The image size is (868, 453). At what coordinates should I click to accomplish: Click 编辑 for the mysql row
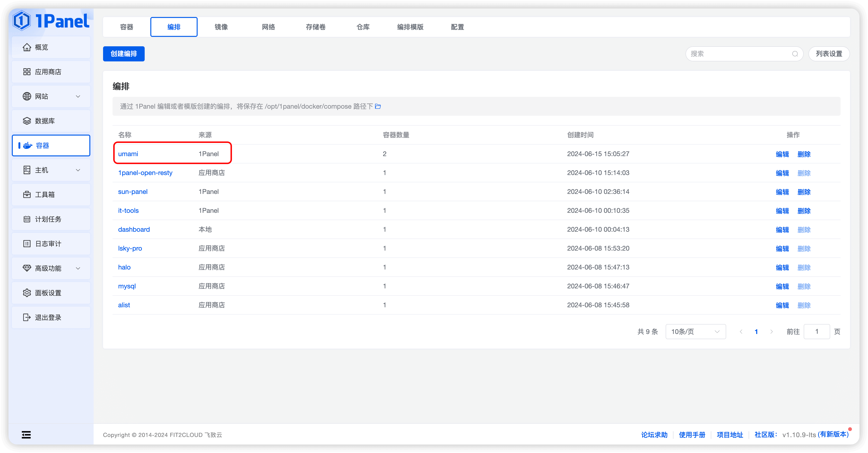tap(782, 286)
